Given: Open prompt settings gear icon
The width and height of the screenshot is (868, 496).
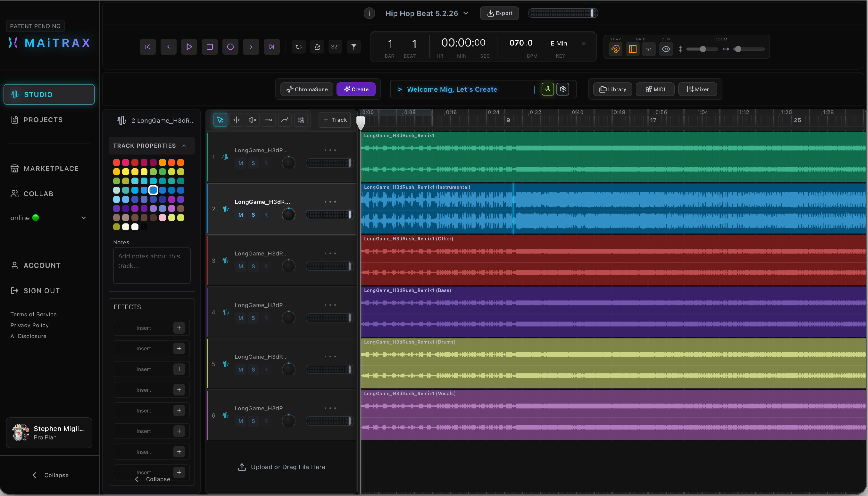Looking at the screenshot, I should (x=562, y=89).
